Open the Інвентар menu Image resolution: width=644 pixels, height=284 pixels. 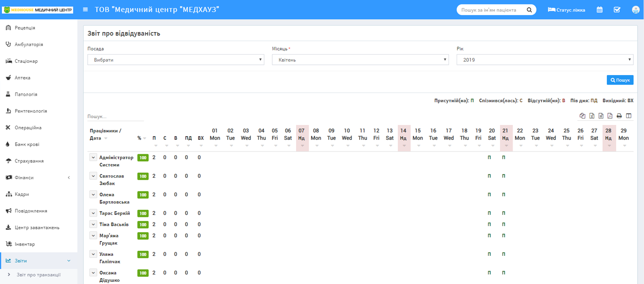tap(38, 244)
